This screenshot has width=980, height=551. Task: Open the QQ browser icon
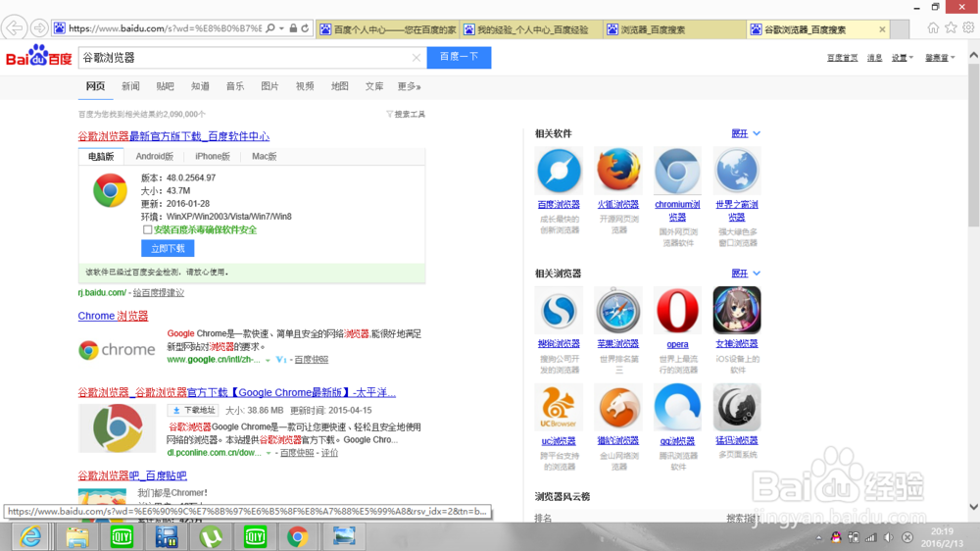click(x=677, y=407)
